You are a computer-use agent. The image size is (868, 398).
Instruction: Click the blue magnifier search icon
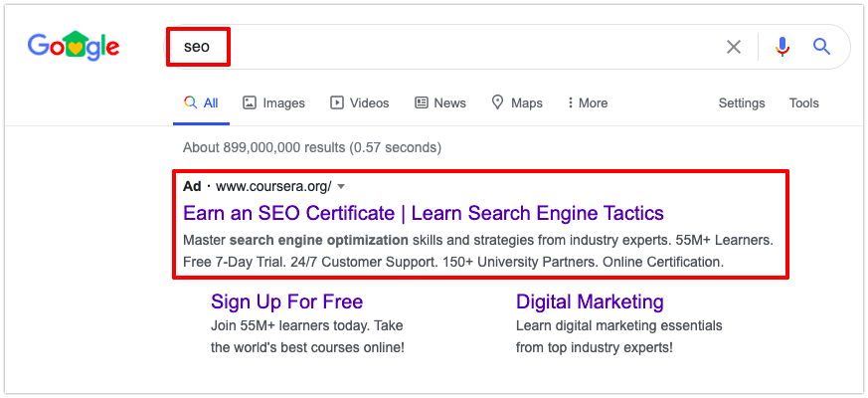821,47
